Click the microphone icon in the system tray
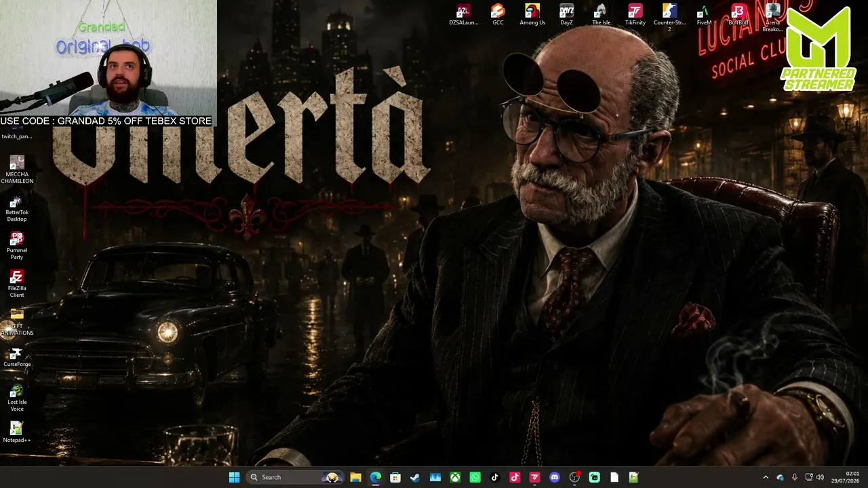Viewport: 868px width, 488px height. click(794, 477)
